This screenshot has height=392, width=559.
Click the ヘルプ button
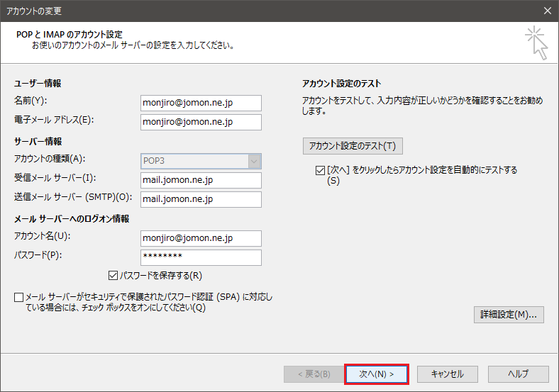click(x=518, y=374)
